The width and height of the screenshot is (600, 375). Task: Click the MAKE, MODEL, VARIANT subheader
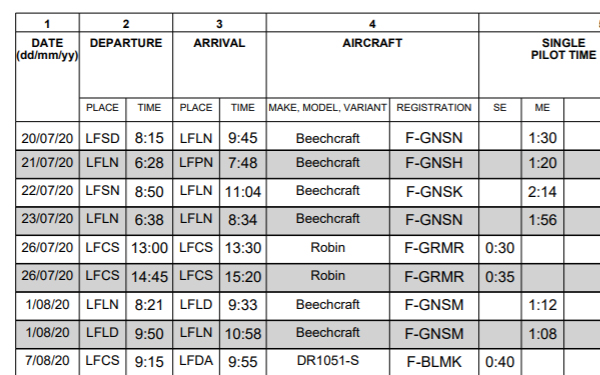coord(328,109)
